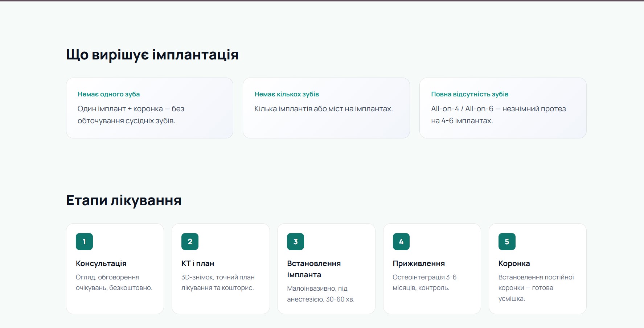Click description 'Остеоінтеграція 3-6 місяців, контроль.'

coord(424,282)
